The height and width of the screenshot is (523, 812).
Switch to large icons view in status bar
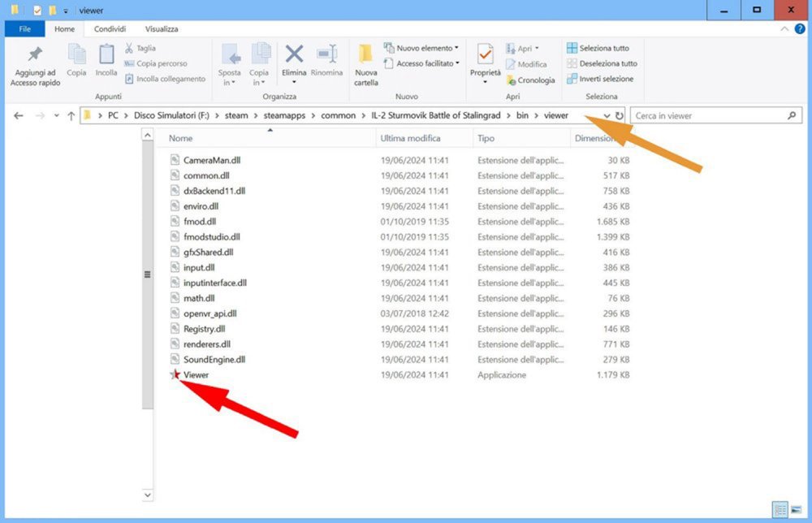coord(796,510)
